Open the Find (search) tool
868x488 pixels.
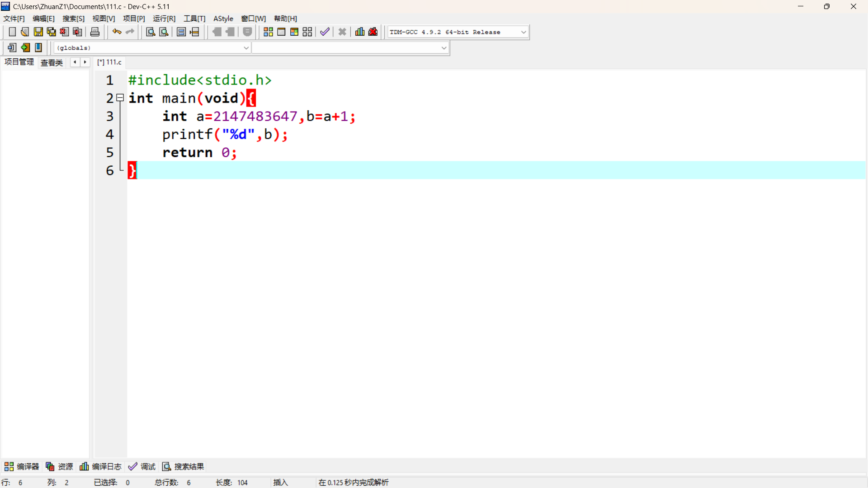pos(151,32)
